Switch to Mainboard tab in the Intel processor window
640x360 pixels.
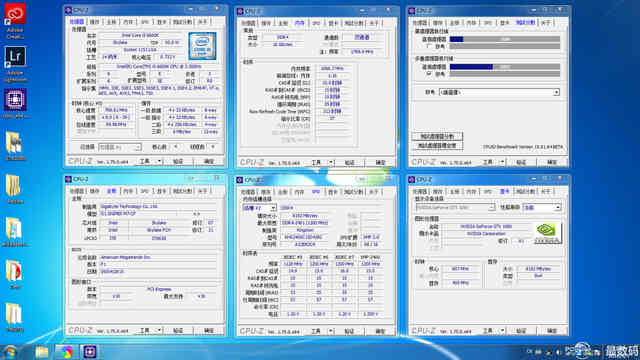point(111,22)
